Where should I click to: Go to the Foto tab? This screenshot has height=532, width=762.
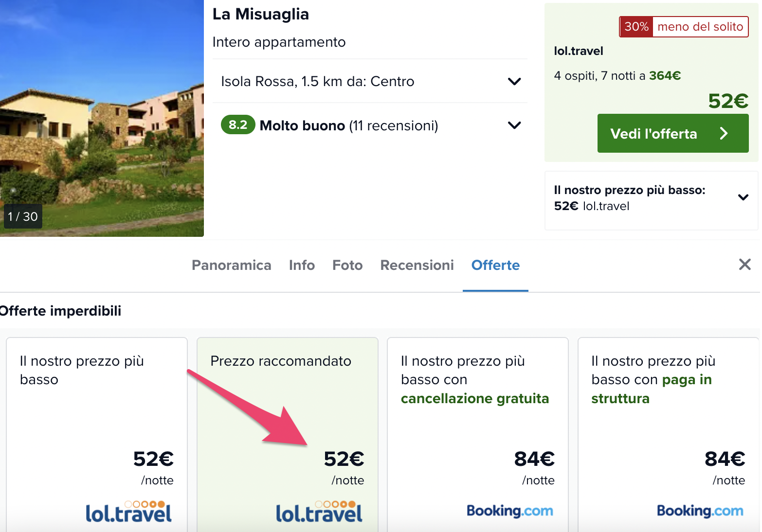[x=347, y=265]
